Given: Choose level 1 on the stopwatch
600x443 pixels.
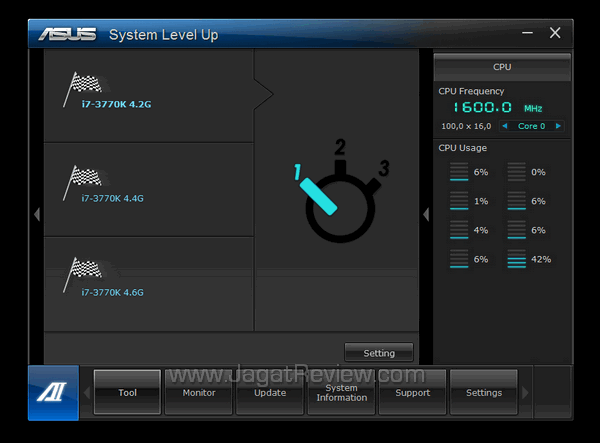Looking at the screenshot, I should pyautogui.click(x=298, y=172).
